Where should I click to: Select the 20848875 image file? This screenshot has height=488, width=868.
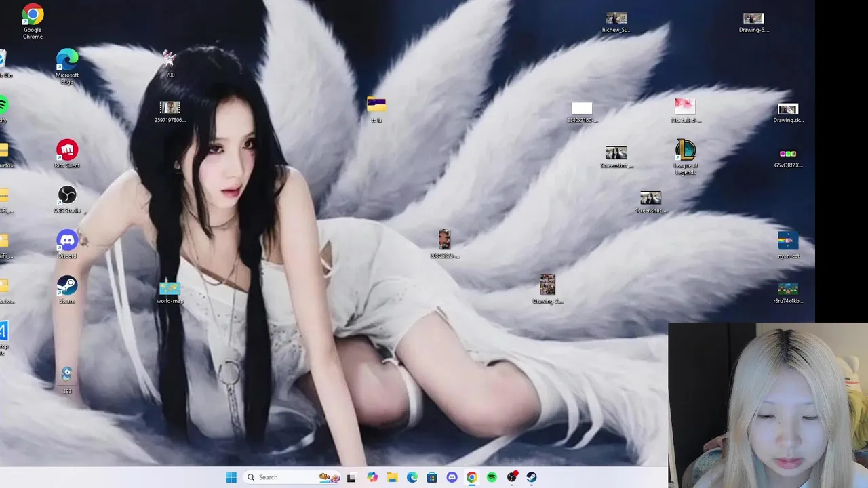tap(444, 244)
